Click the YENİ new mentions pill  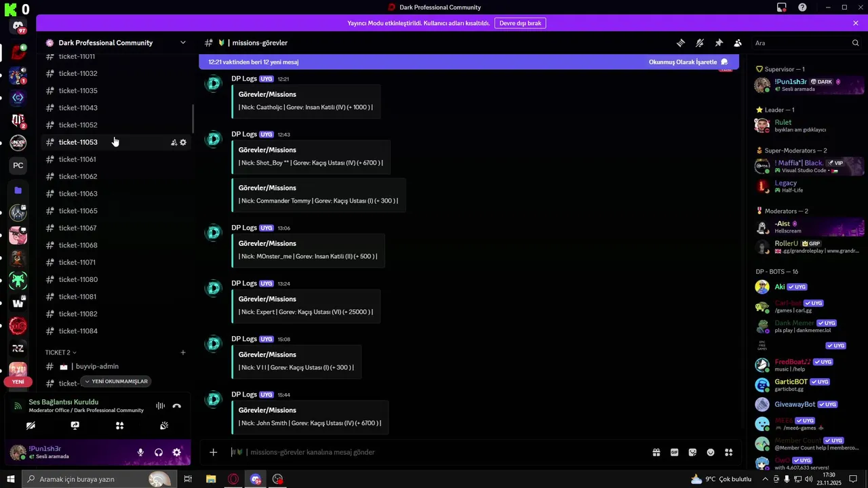coord(18,382)
